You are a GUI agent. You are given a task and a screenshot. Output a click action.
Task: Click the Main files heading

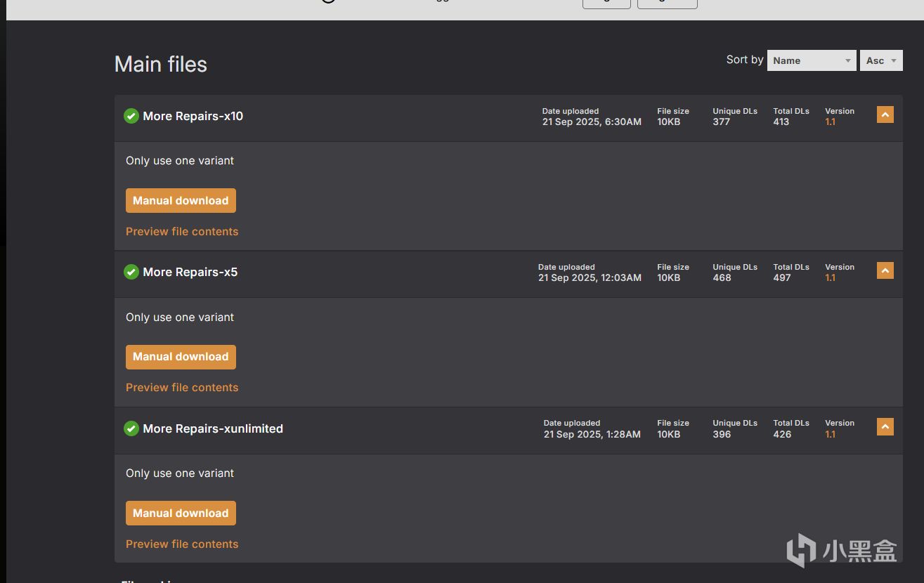[x=161, y=65]
